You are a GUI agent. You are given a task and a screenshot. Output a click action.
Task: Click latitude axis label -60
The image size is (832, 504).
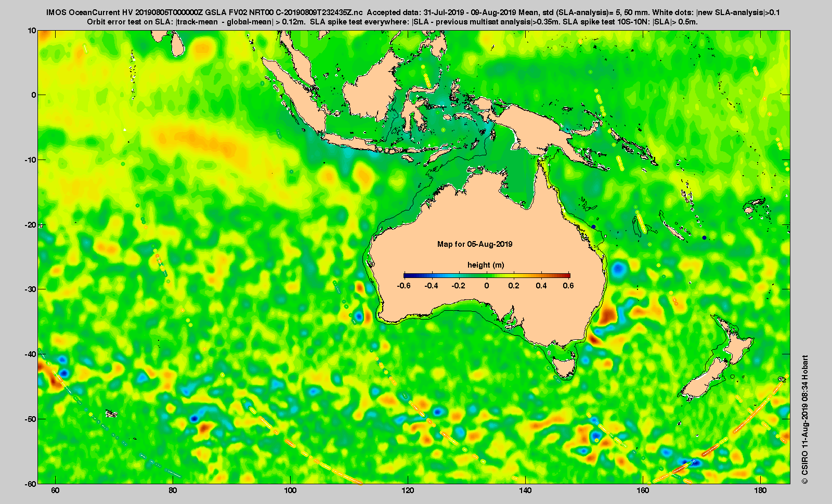tap(30, 483)
